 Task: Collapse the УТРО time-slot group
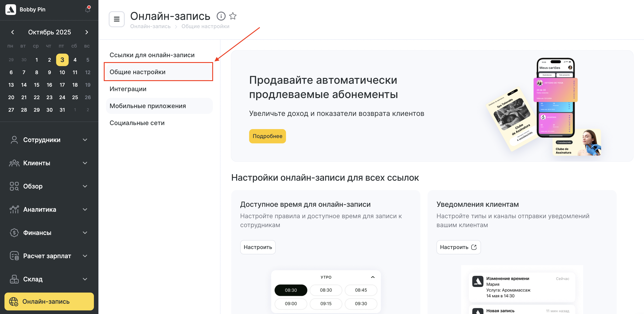coord(373,277)
